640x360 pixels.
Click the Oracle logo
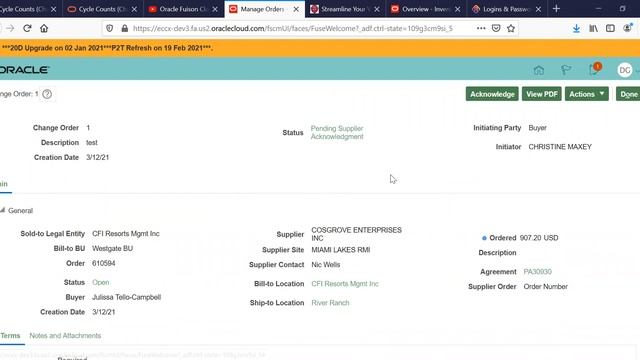24,70
